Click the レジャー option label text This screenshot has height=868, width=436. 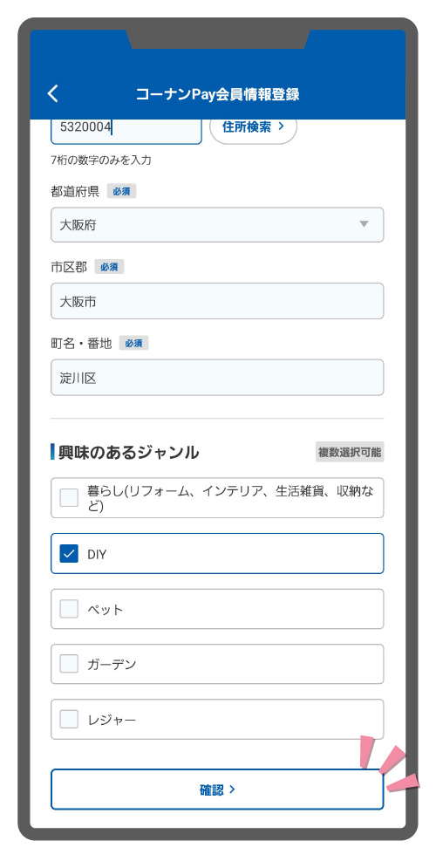[x=112, y=720]
